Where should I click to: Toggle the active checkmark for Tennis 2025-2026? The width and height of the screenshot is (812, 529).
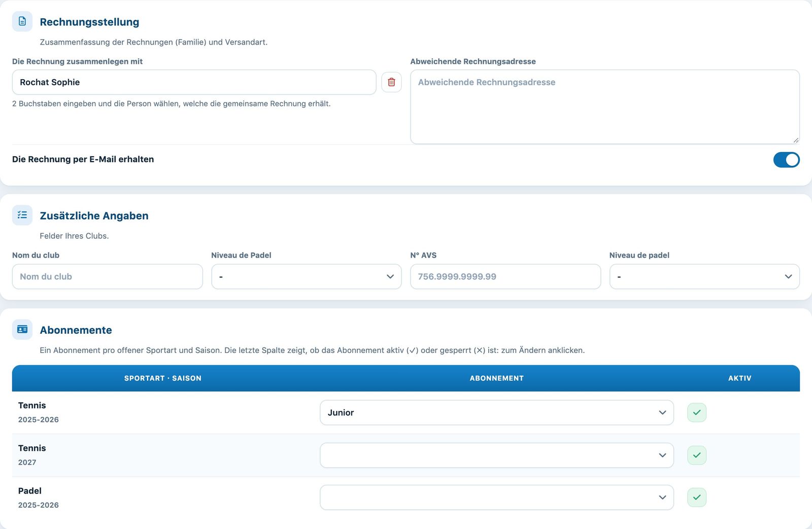pyautogui.click(x=697, y=412)
